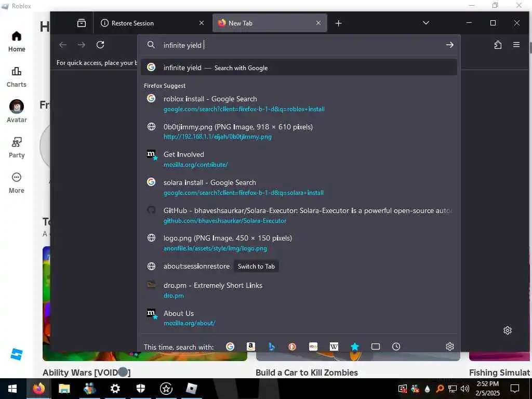Image resolution: width=532 pixels, height=399 pixels.
Task: Open the Firefox application menu
Action: [x=516, y=45]
